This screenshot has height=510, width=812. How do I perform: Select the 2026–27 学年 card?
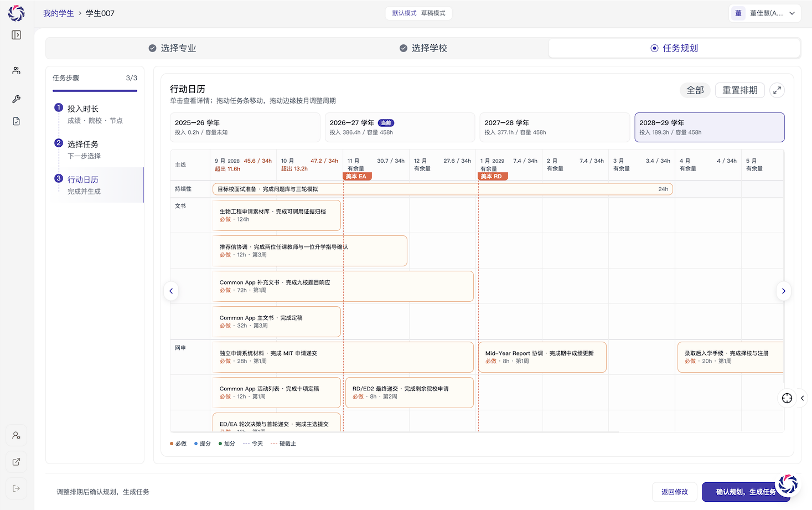point(400,127)
